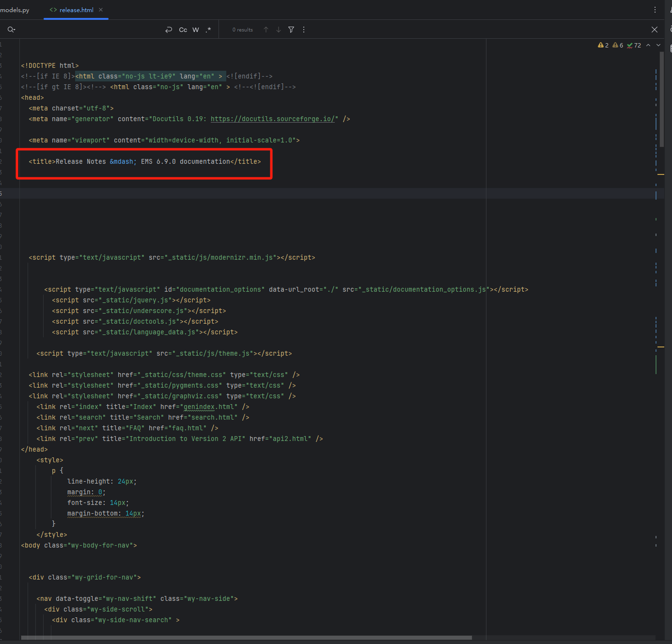The width and height of the screenshot is (672, 644).
Task: Click the link rel="search" line
Action: (143, 417)
